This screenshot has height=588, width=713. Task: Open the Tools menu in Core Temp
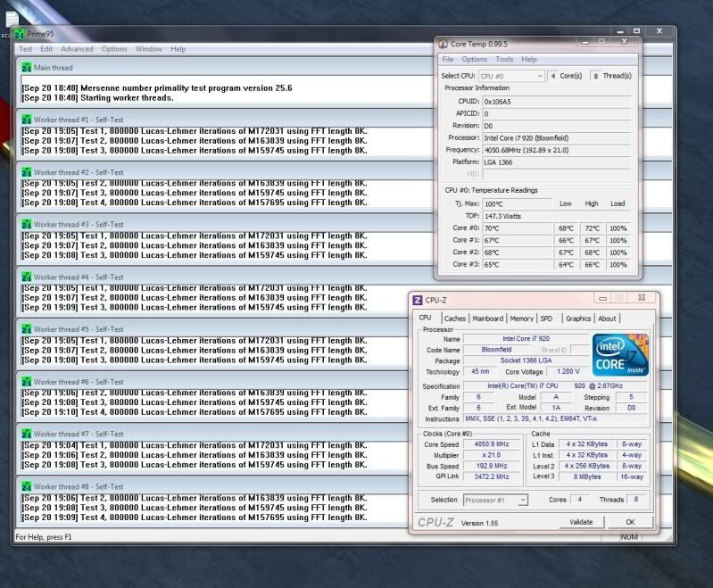tap(504, 60)
